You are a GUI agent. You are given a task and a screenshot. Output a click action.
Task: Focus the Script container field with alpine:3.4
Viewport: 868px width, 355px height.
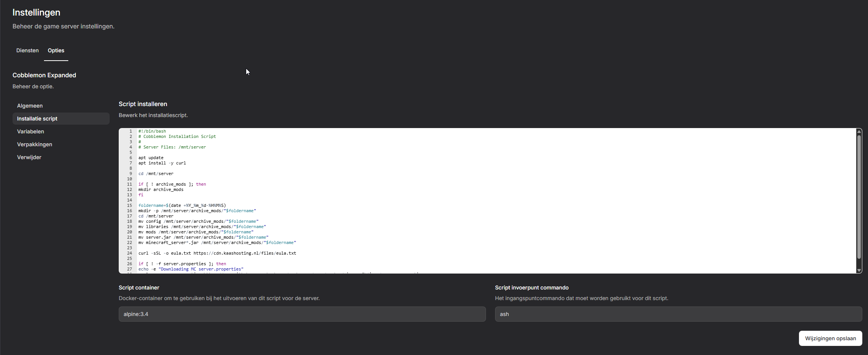[302, 314]
